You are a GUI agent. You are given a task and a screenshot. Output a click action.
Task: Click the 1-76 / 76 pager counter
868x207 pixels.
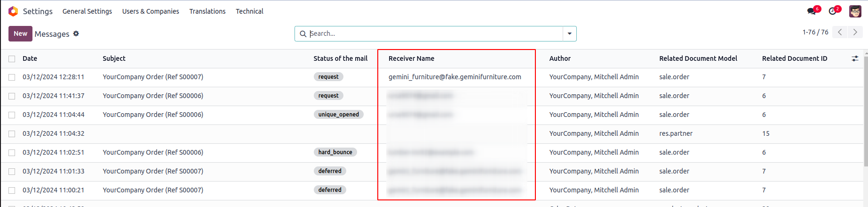(x=815, y=32)
